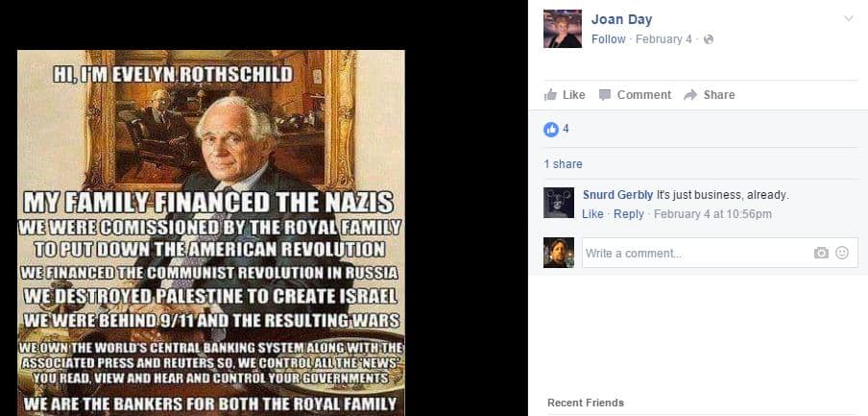Image resolution: width=868 pixels, height=416 pixels.
Task: Click the blue like reaction icon
Action: pyautogui.click(x=551, y=129)
